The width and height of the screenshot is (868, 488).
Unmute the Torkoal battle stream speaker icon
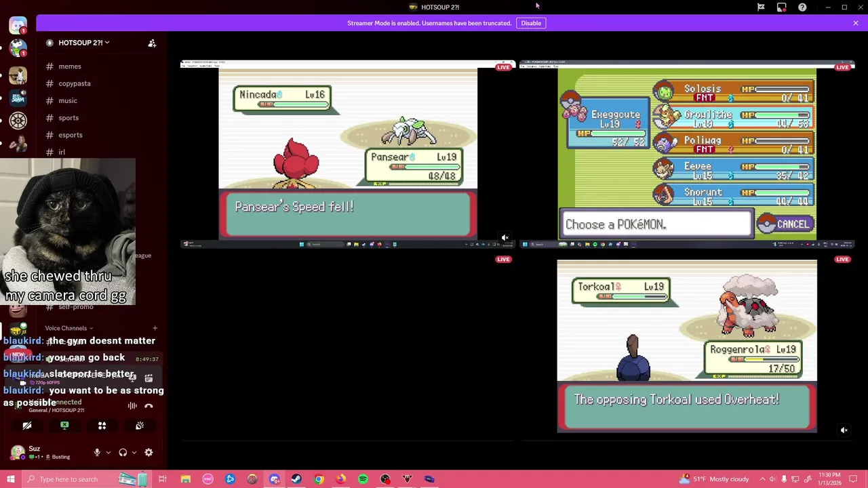[x=844, y=430]
